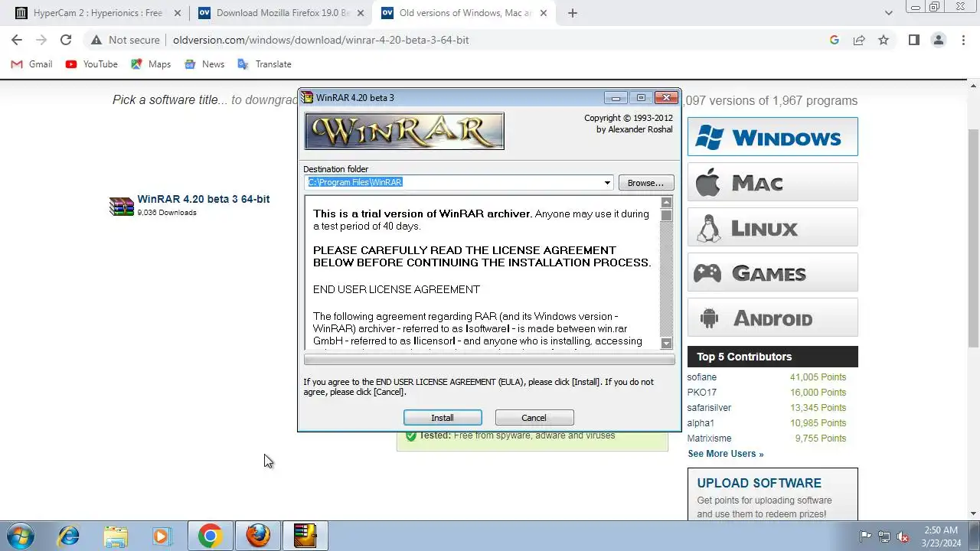Viewport: 980px width, 551px height.
Task: Open the News bookmark
Action: point(204,64)
